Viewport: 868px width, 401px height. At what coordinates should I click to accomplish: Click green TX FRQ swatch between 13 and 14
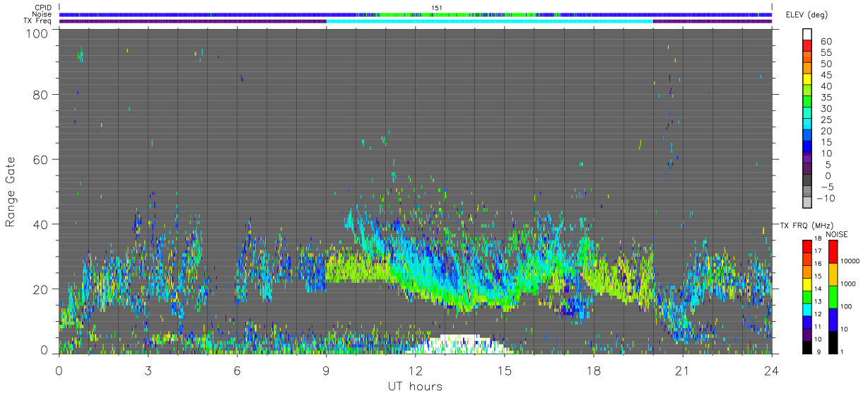tap(807, 297)
